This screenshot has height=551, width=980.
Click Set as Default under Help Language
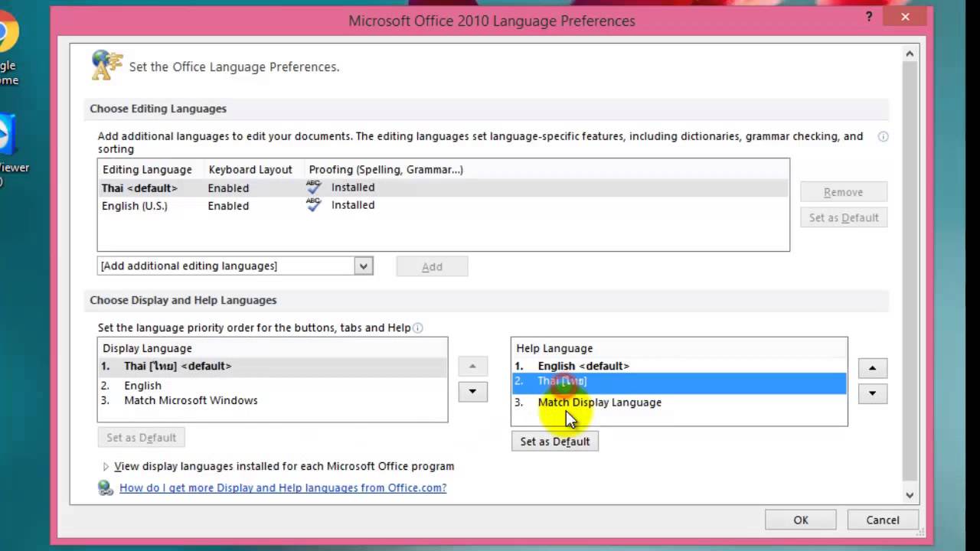tap(555, 442)
